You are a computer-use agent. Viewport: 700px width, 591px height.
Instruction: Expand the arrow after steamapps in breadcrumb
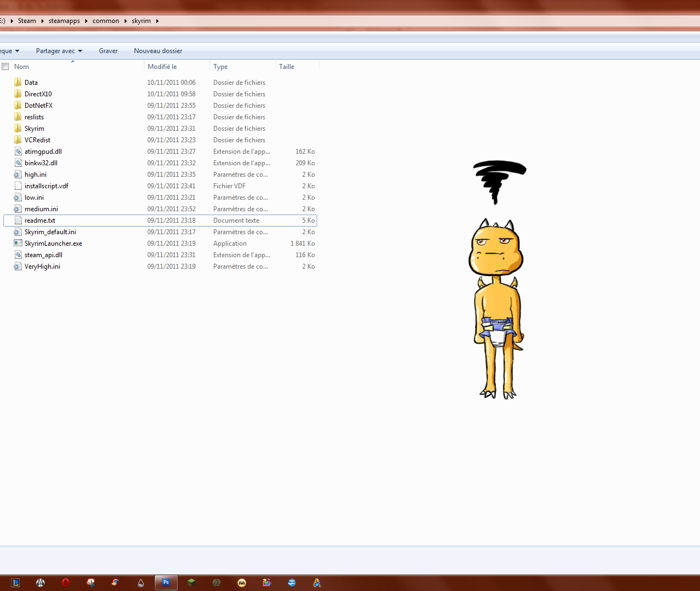86,21
